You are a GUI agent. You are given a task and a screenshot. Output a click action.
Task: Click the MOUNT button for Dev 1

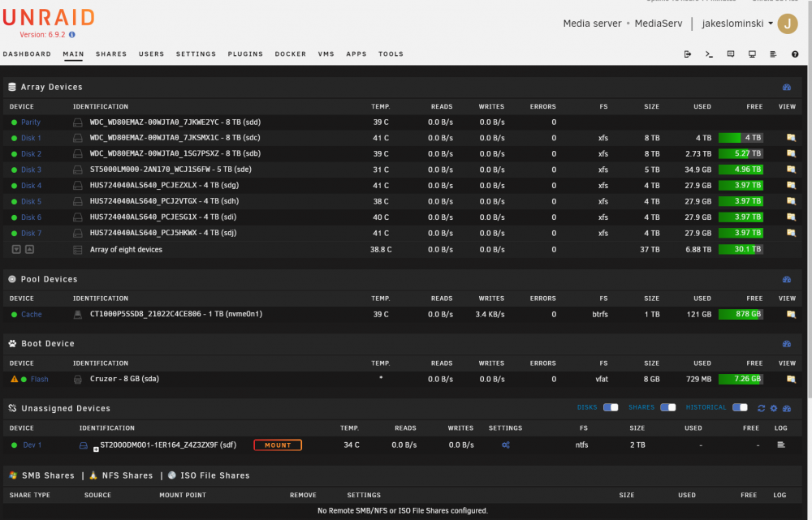pos(278,445)
